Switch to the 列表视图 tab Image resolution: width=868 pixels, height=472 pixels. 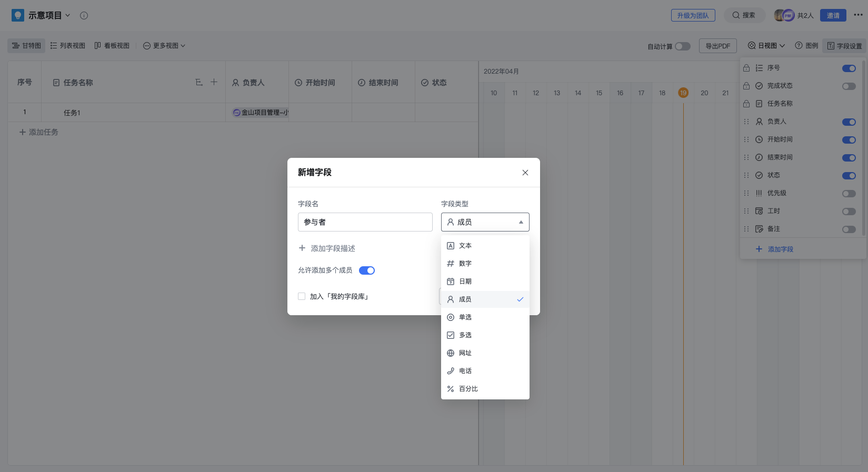click(68, 46)
